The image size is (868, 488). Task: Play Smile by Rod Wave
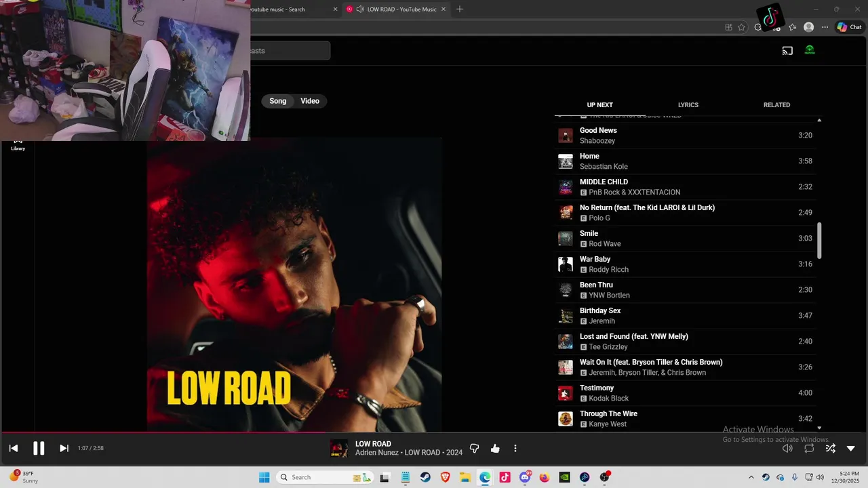coord(686,239)
